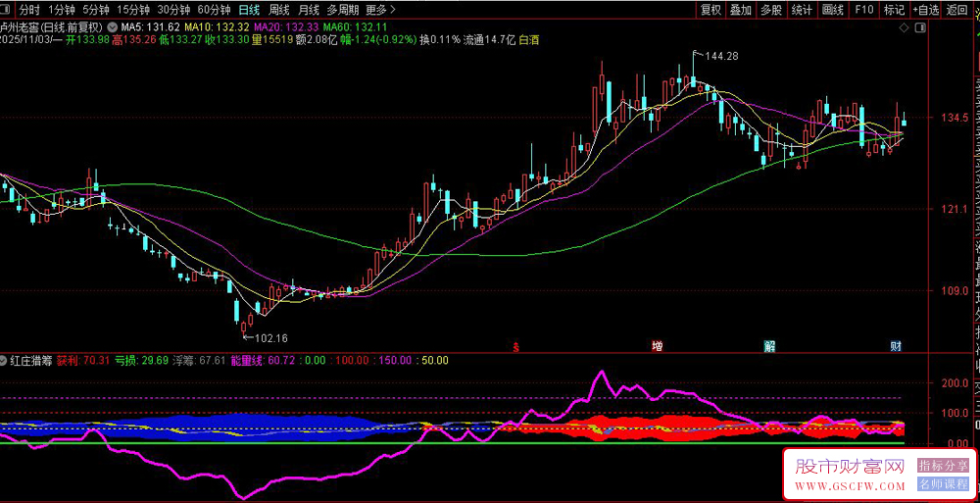This screenshot has width=980, height=503.
Task: Select the 分时 intraday period tab
Action: coord(29,10)
